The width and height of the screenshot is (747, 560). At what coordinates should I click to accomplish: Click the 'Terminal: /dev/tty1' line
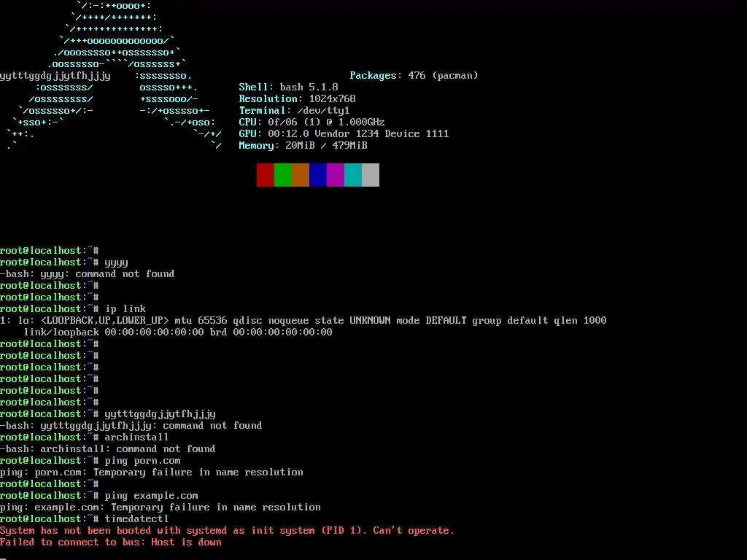click(294, 111)
